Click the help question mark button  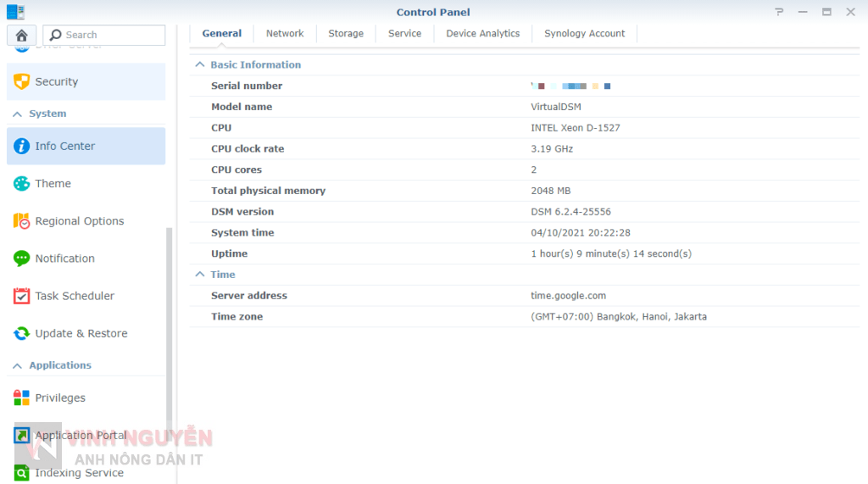[x=779, y=12]
